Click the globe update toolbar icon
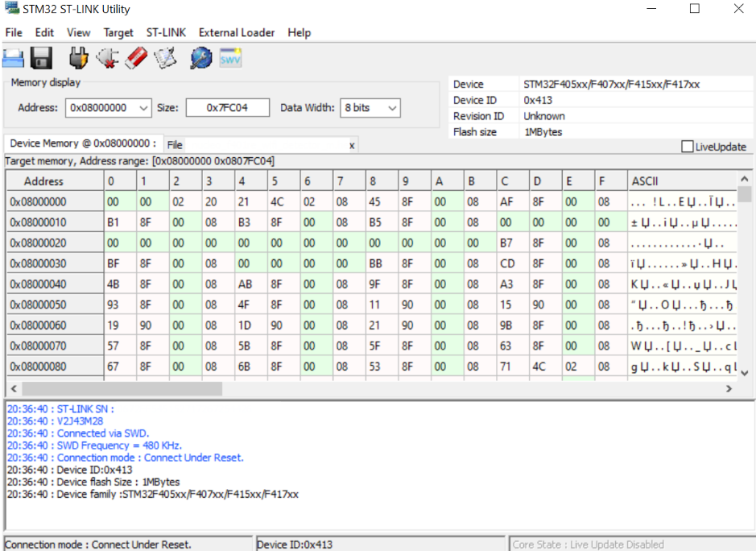Viewport: 756px width, 551px height. tap(201, 58)
